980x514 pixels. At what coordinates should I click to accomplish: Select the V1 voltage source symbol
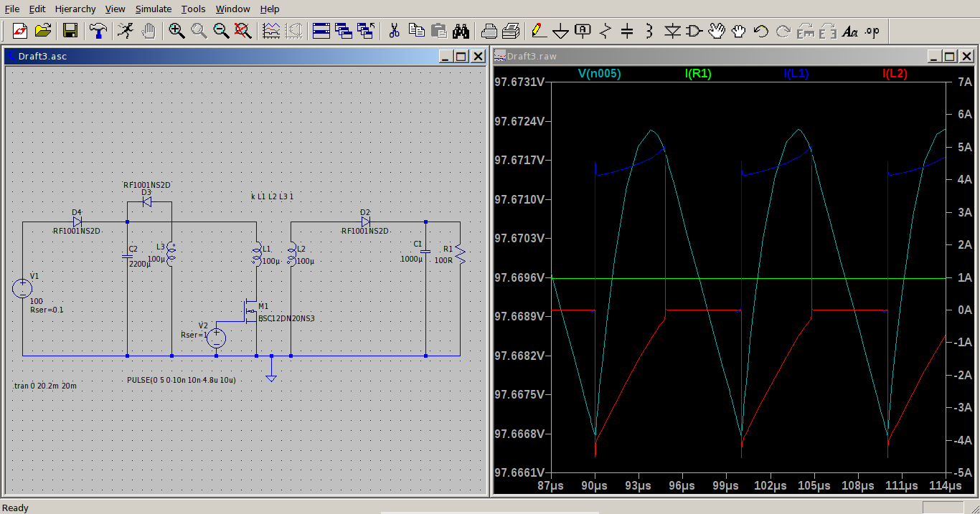pyautogui.click(x=22, y=289)
